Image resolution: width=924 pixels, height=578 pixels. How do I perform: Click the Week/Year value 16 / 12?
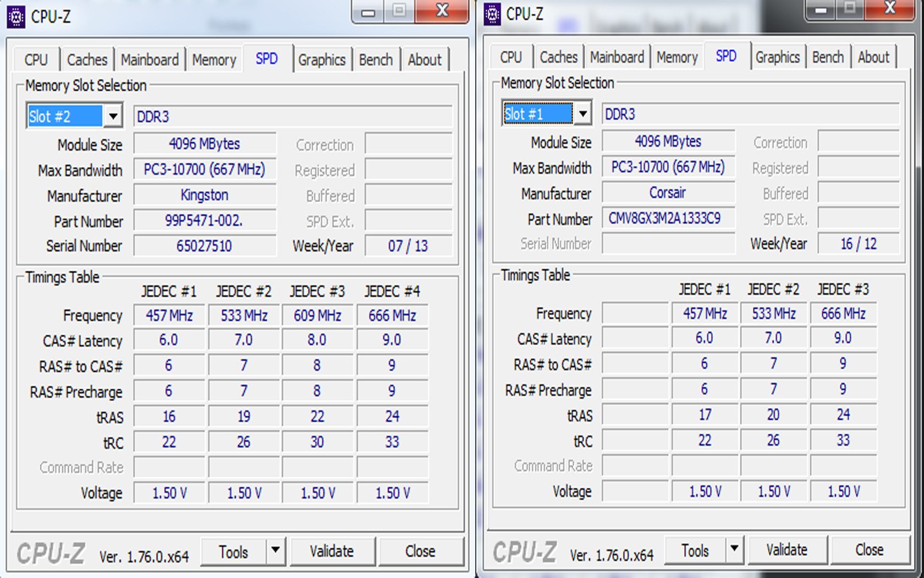pyautogui.click(x=859, y=244)
